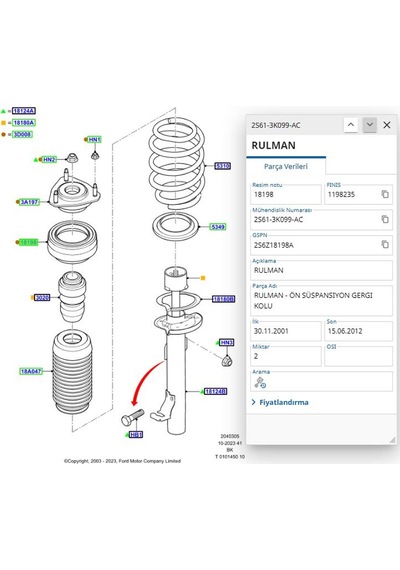Go to previous part with up arrow

(x=351, y=125)
